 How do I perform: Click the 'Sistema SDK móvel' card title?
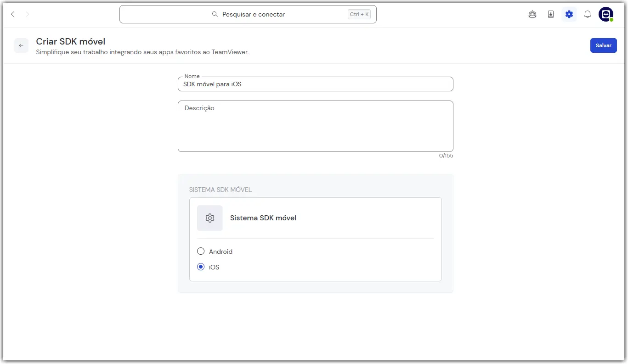click(x=263, y=218)
